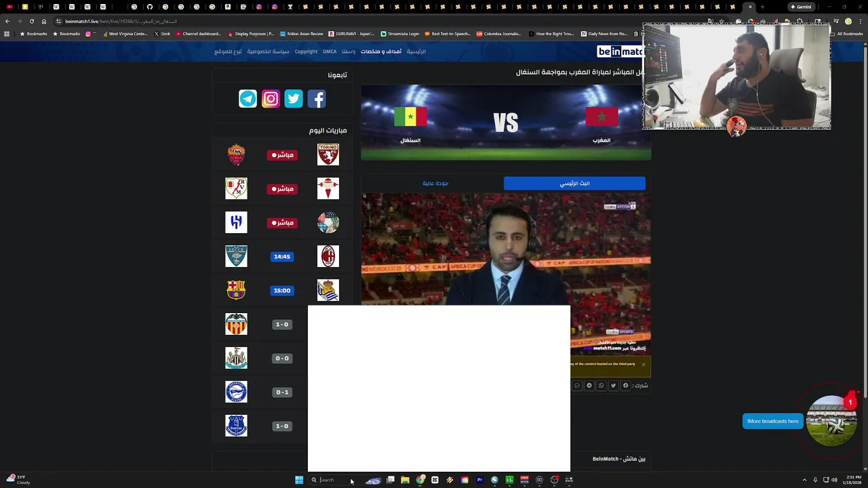Click the 15:00 kickoff time badge
Viewport: 868px width, 488px height.
282,291
